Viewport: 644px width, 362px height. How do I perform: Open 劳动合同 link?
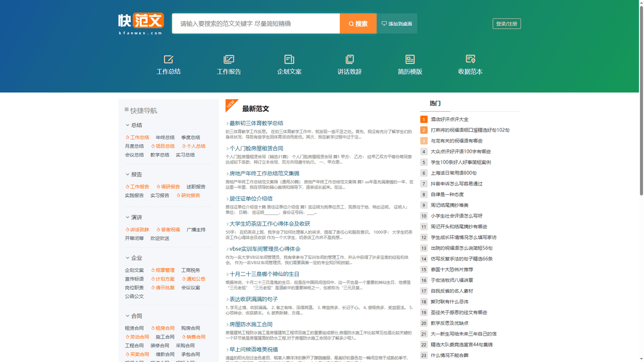click(x=137, y=337)
